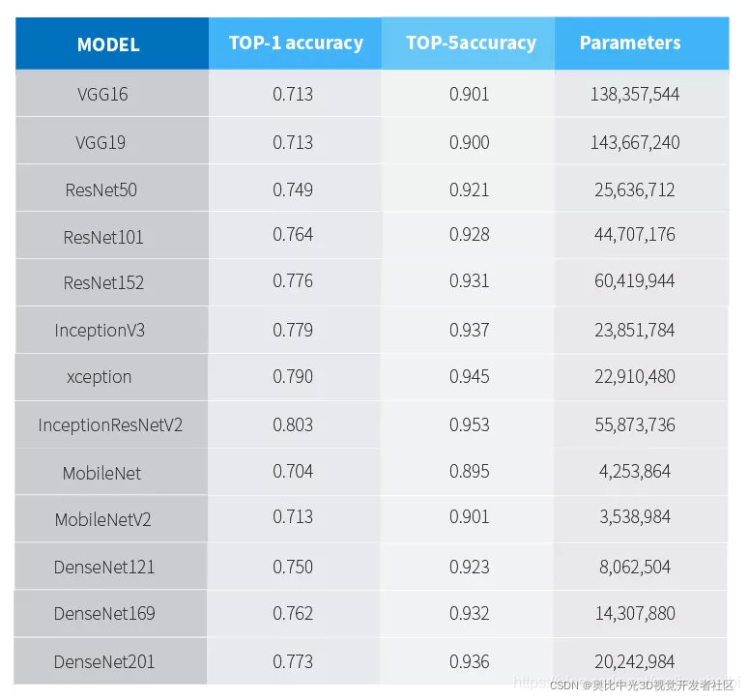Select the InceptionResNetV2 row label

[110, 424]
